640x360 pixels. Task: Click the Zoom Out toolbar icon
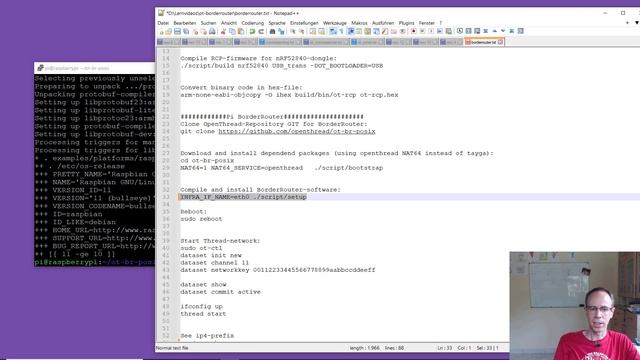[302, 31]
